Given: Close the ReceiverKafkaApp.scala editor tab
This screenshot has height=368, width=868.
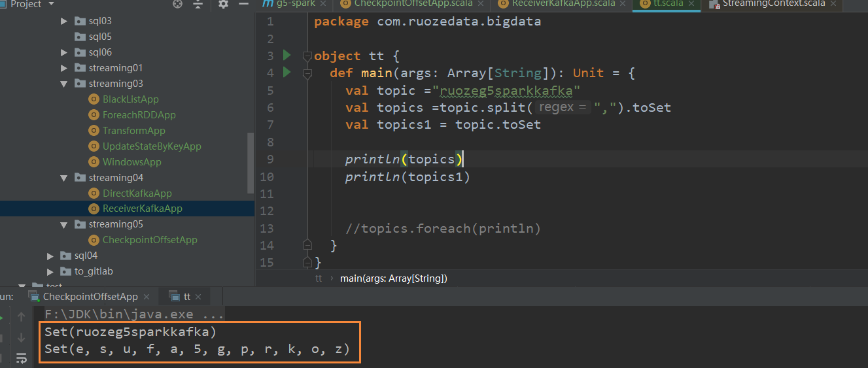Looking at the screenshot, I should (x=622, y=3).
